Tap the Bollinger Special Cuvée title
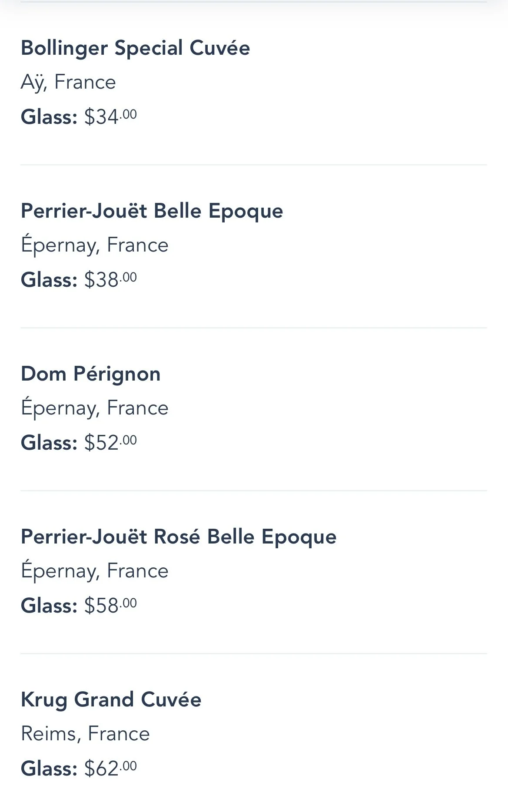 (135, 48)
